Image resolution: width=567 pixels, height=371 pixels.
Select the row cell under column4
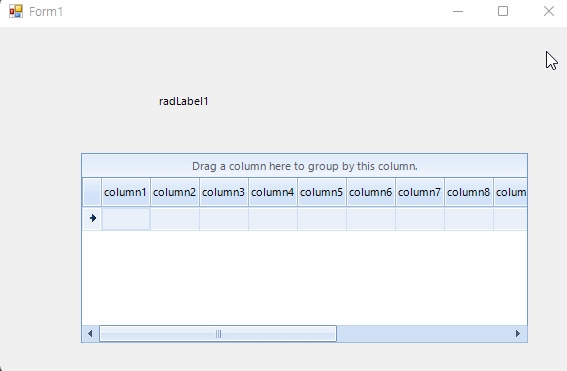pos(273,219)
